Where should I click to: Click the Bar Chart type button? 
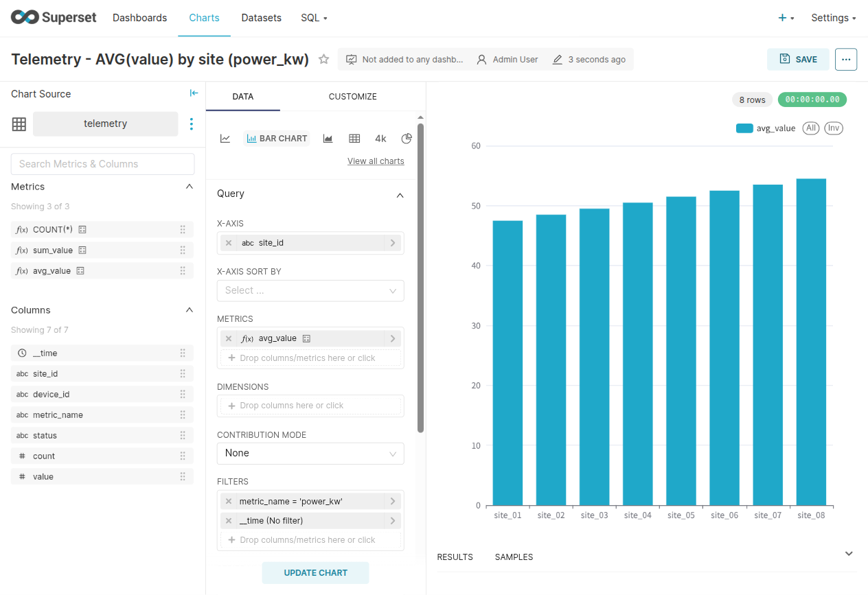[277, 139]
